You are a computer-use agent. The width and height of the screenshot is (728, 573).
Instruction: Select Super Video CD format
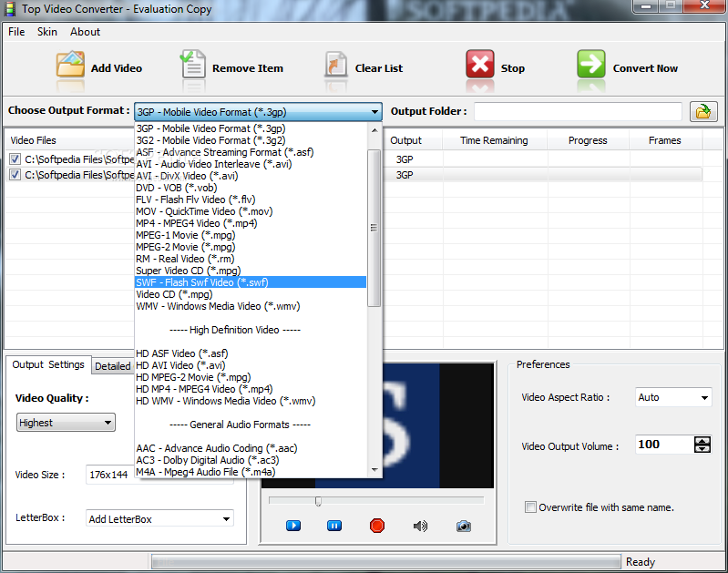tap(251, 271)
